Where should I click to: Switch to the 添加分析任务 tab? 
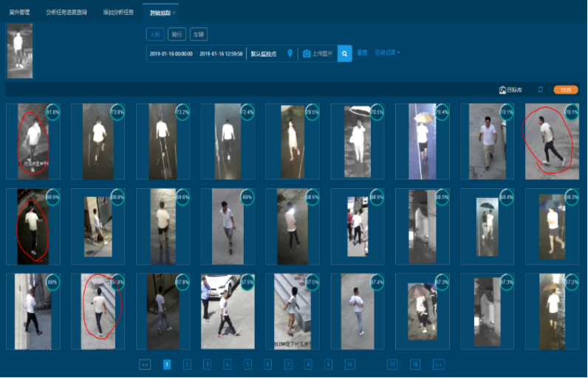(119, 13)
